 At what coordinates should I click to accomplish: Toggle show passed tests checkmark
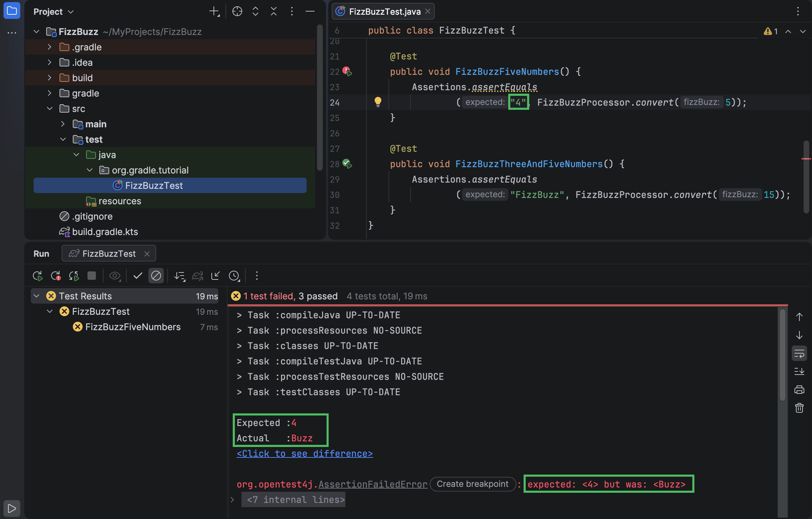pyautogui.click(x=138, y=276)
